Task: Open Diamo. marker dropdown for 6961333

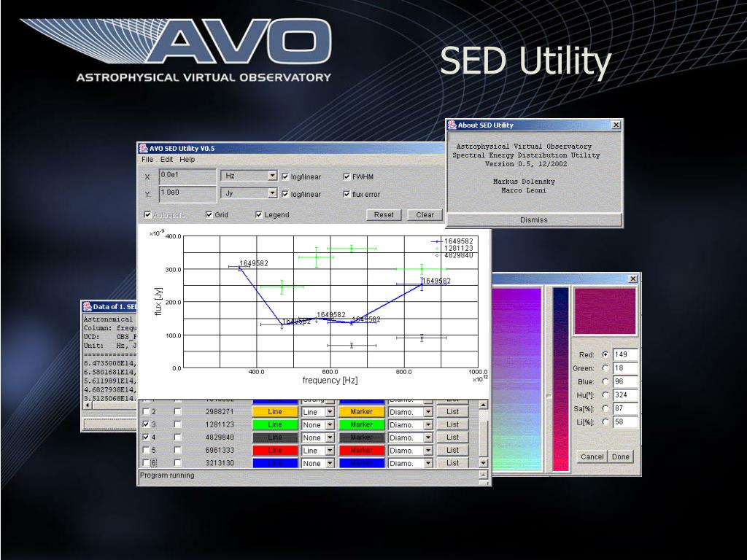Action: (428, 451)
